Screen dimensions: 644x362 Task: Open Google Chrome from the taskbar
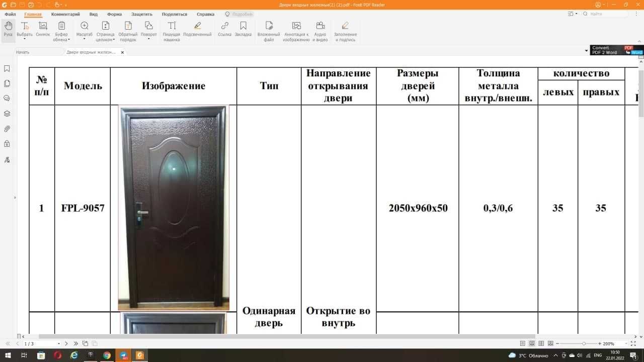click(107, 355)
